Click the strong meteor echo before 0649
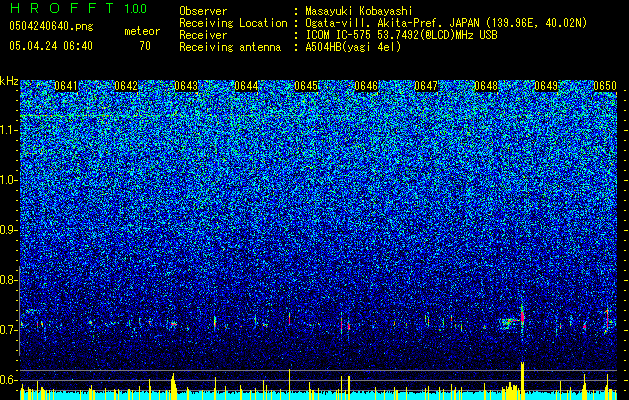 (x=522, y=316)
